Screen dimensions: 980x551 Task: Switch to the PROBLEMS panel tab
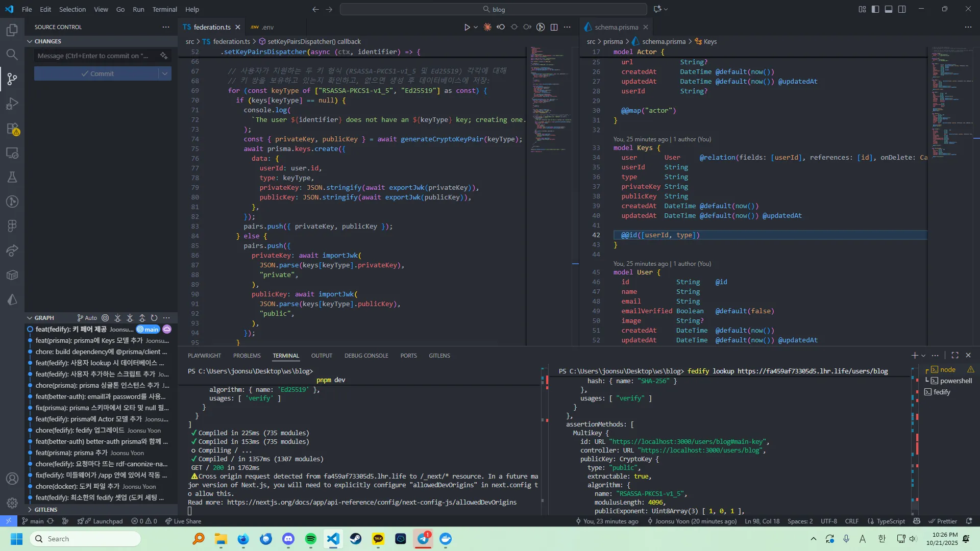[247, 356]
